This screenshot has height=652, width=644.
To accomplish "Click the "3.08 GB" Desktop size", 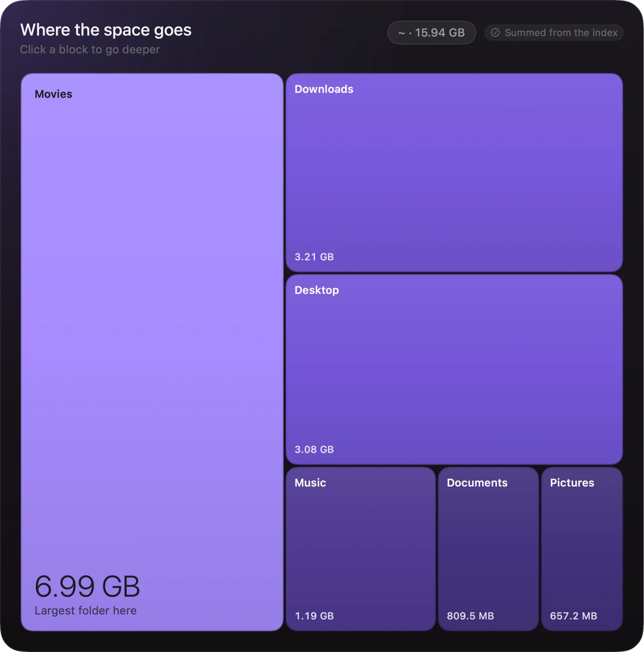I will point(314,449).
